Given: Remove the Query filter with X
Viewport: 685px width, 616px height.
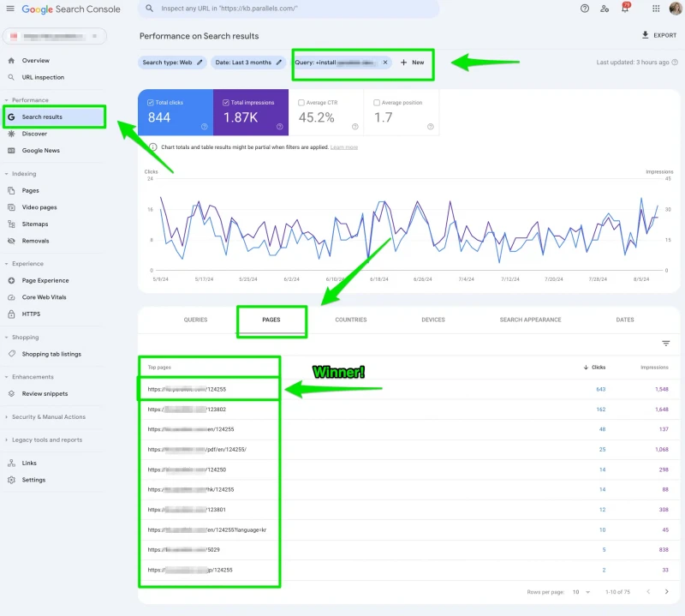Looking at the screenshot, I should 384,62.
